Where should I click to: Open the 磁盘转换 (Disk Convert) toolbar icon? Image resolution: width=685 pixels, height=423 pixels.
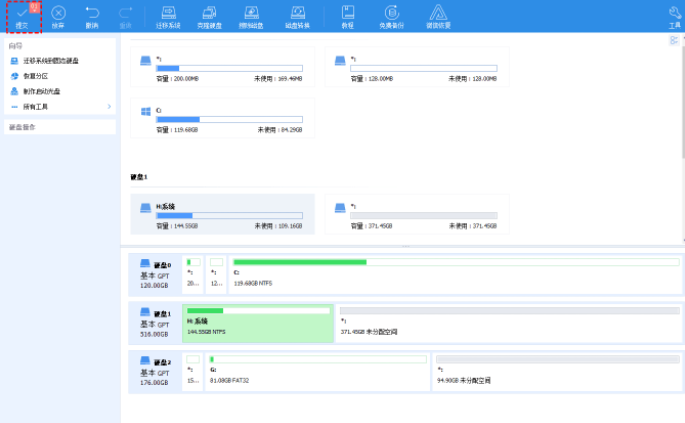(x=298, y=15)
